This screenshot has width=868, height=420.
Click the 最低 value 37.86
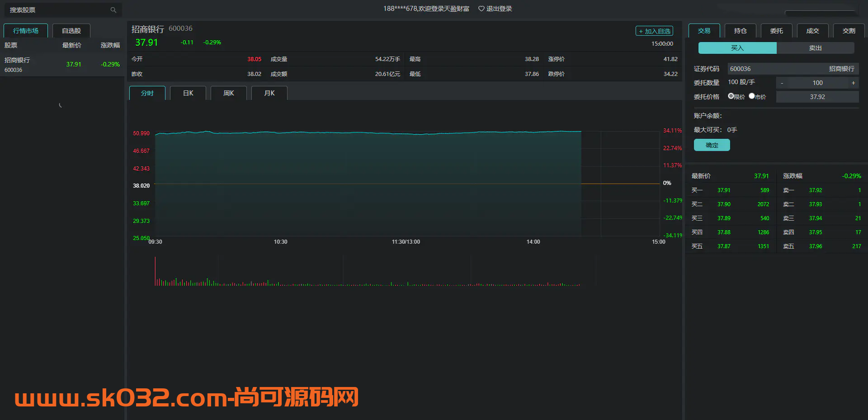tap(532, 74)
